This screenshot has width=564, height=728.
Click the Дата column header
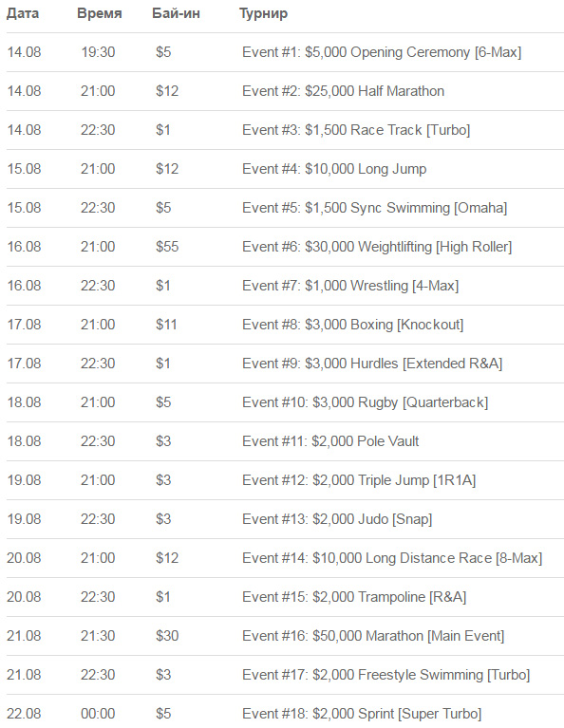pos(23,14)
